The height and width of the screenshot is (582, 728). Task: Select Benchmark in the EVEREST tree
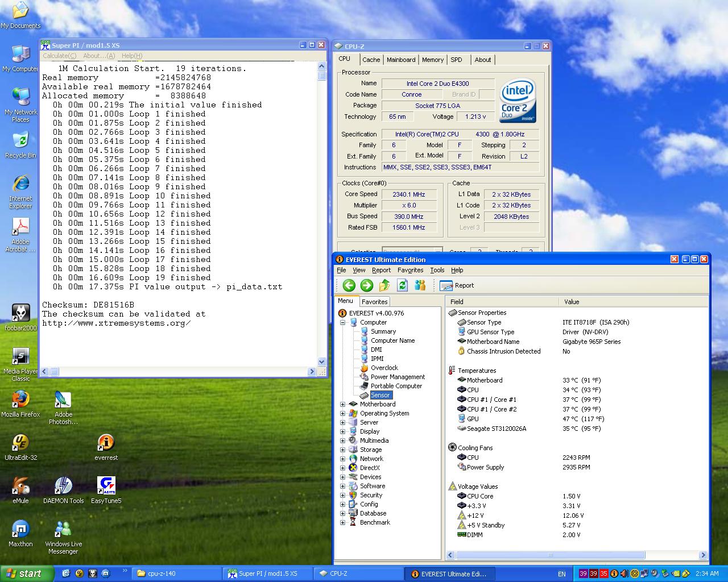pos(375,522)
